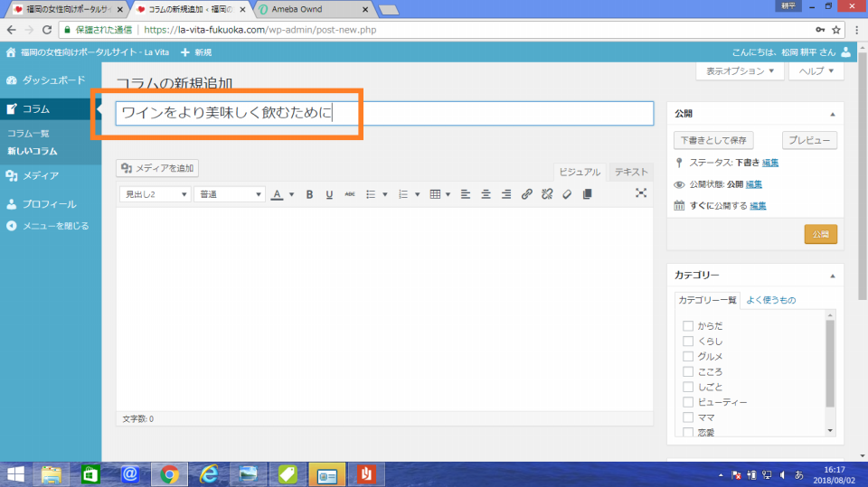Click the column title input field
The image size is (868, 487).
point(384,113)
